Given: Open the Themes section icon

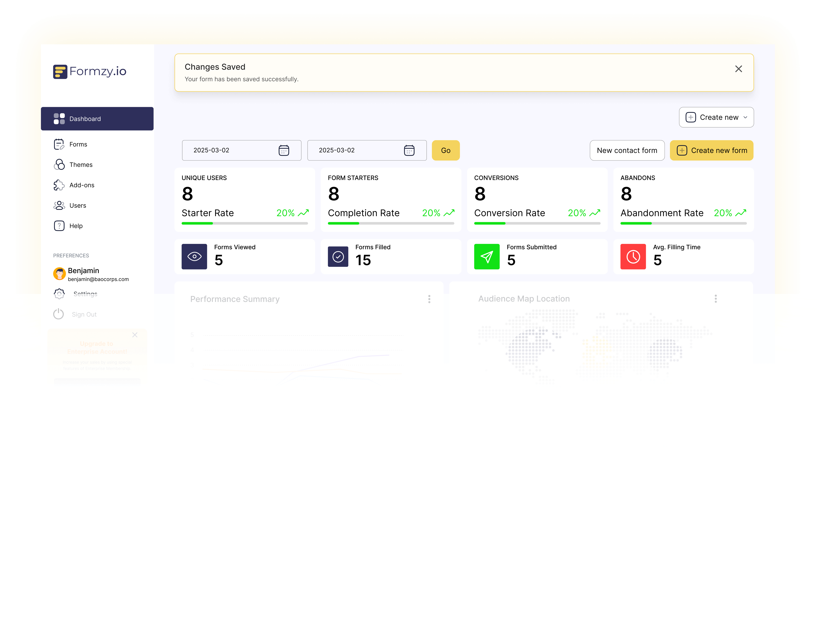Looking at the screenshot, I should tap(59, 164).
